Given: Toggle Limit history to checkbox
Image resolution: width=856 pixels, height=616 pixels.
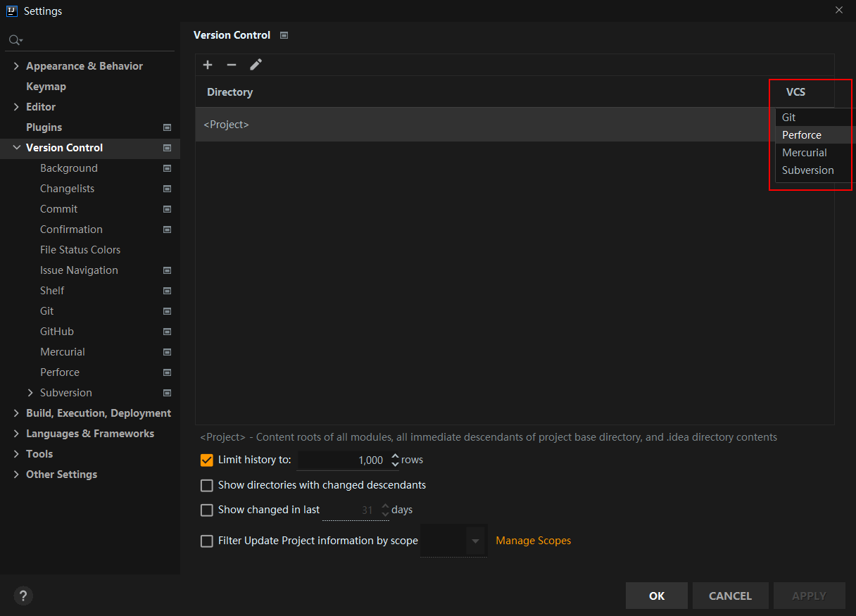Looking at the screenshot, I should tap(207, 460).
